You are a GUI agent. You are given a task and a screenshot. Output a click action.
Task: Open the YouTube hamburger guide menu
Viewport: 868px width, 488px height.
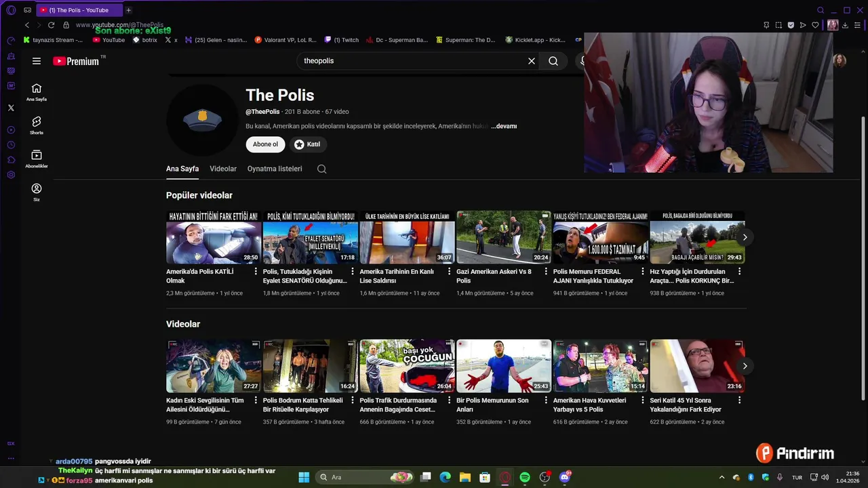(37, 61)
